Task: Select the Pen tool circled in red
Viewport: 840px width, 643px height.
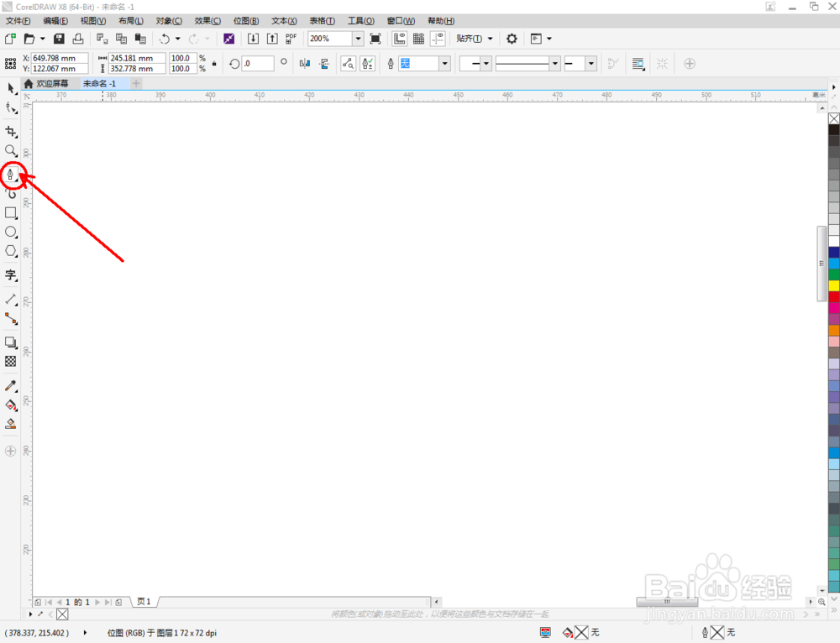Action: [10, 175]
